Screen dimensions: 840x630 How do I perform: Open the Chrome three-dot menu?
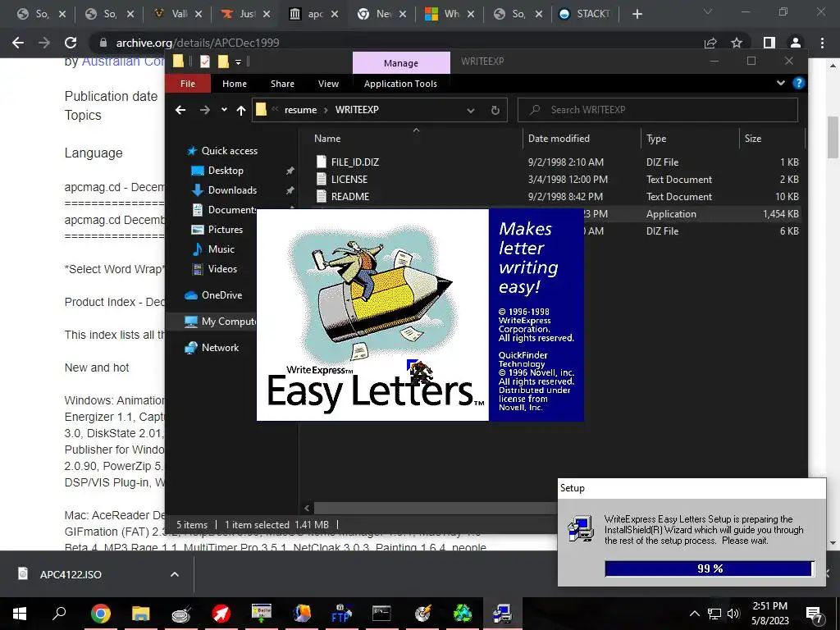coord(822,43)
